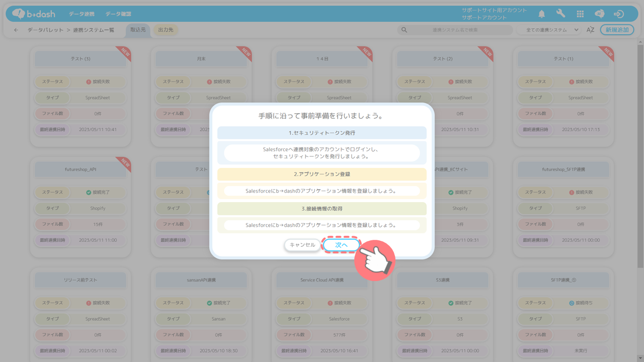Viewport: 644px width, 362px height.
Task: Click green check icon on futureshop_API card
Action: (x=89, y=193)
